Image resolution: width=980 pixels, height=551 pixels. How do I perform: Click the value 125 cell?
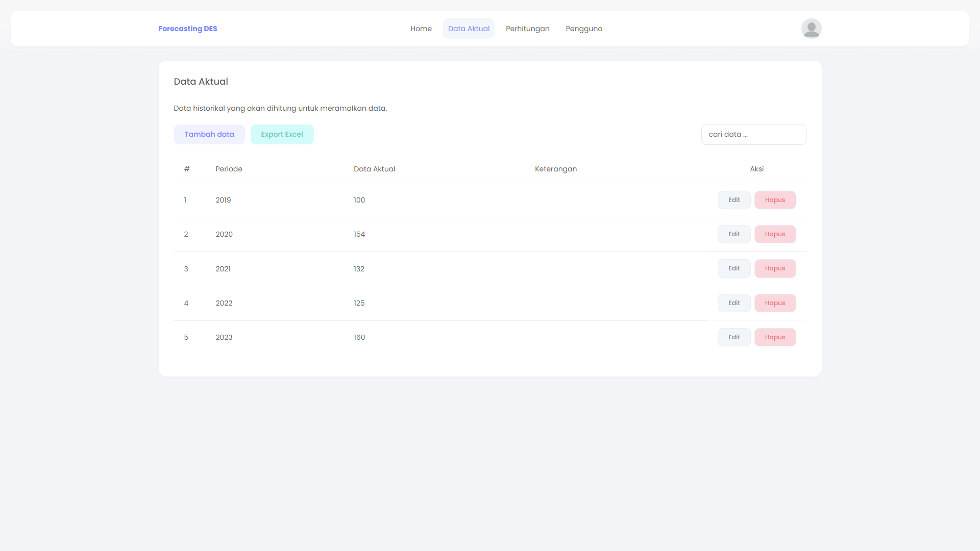coord(359,303)
